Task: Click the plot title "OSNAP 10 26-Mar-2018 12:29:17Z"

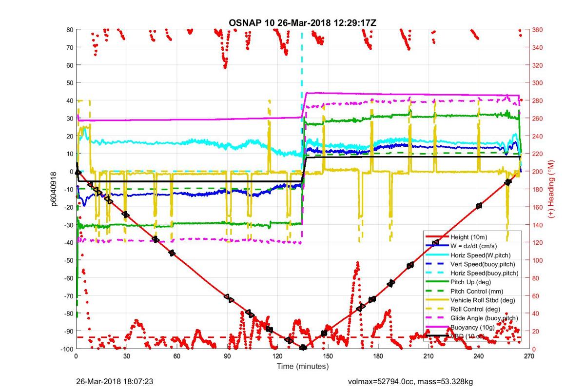Action: point(302,22)
